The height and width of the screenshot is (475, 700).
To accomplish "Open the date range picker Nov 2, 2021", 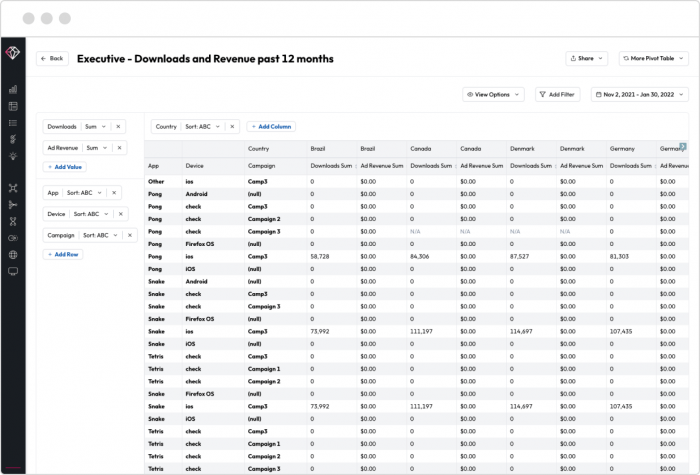I will (x=640, y=95).
